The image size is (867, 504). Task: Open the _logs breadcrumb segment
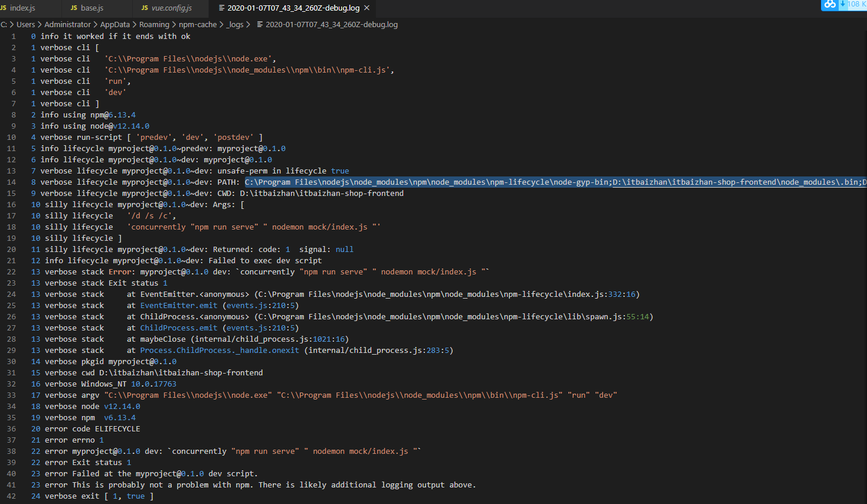235,25
